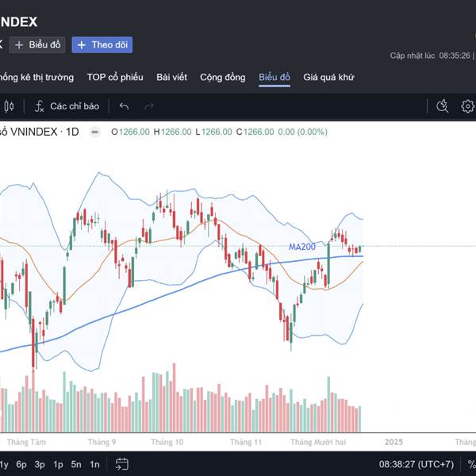Select the 5n time range
The image size is (476, 476).
point(76,464)
